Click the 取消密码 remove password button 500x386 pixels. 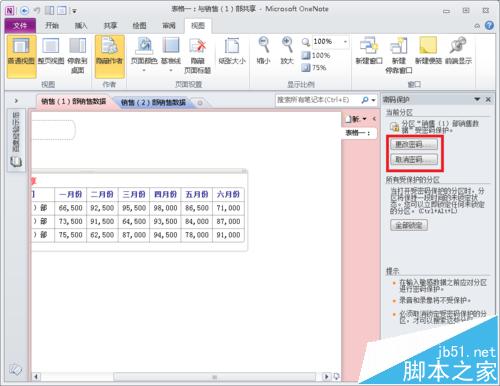[414, 159]
